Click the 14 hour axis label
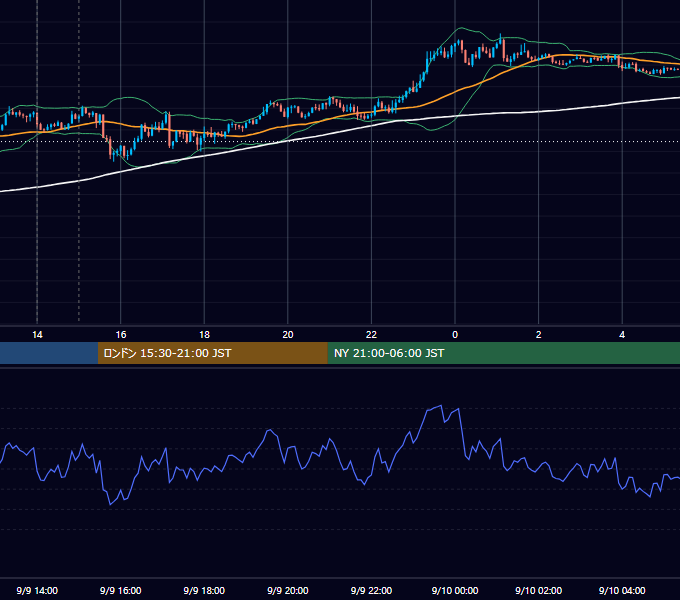This screenshot has width=680, height=600. (37, 335)
